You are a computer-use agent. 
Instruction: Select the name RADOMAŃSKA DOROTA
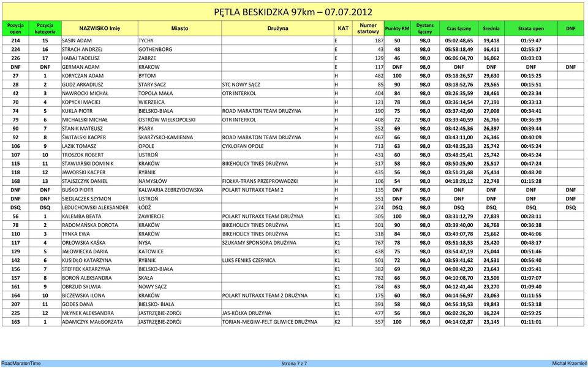coord(90,225)
